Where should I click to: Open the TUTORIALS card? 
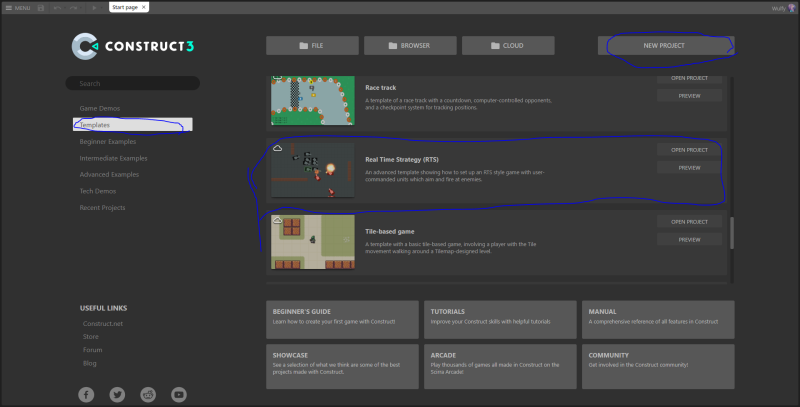click(500, 319)
